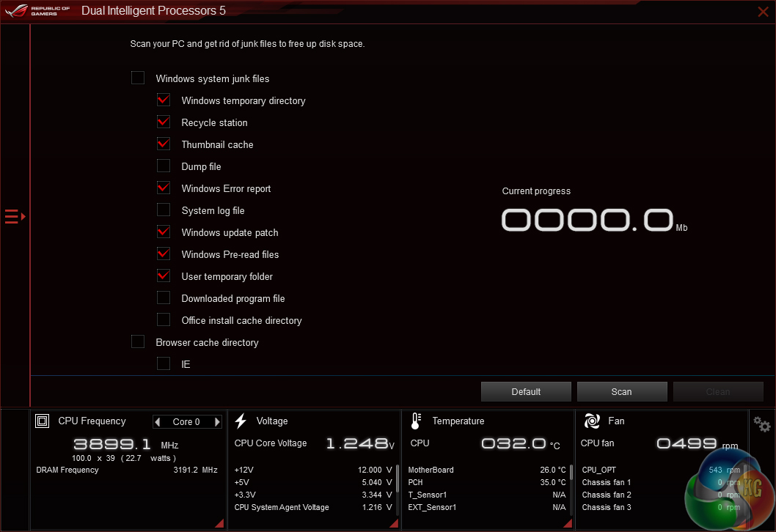Image resolution: width=776 pixels, height=532 pixels.
Task: Enable Downloaded program file checkbox
Action: (164, 298)
